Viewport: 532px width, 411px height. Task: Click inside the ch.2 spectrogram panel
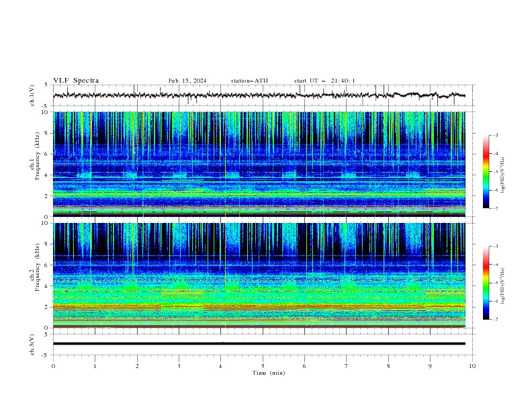259,275
